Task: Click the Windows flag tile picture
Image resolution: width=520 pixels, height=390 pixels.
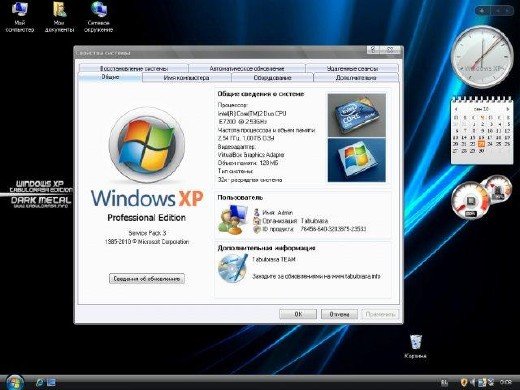Action: click(x=357, y=160)
